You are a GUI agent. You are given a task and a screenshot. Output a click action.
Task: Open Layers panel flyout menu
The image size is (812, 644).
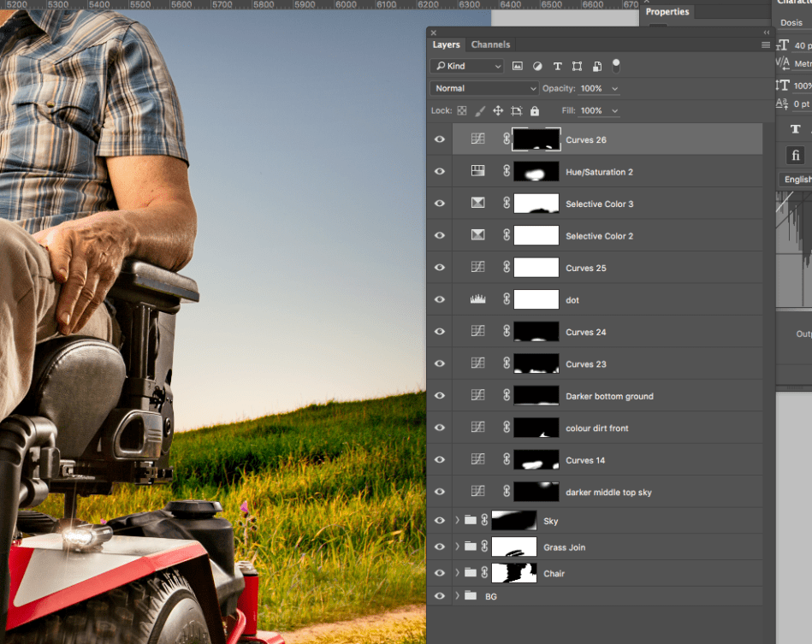click(765, 45)
